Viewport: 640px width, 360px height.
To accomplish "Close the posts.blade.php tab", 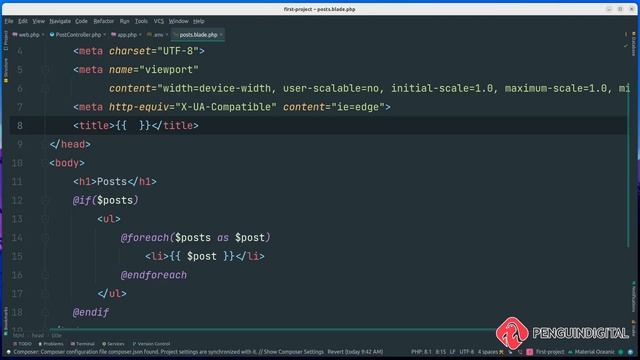I will [x=221, y=35].
